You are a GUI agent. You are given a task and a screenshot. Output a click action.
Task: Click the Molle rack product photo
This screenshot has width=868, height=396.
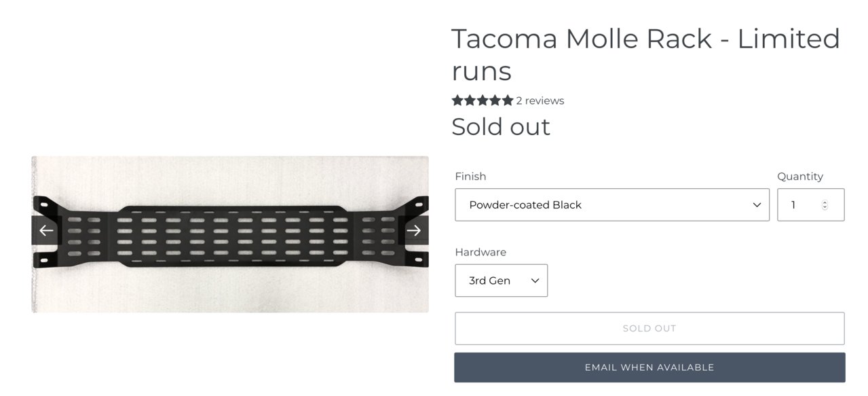point(230,234)
